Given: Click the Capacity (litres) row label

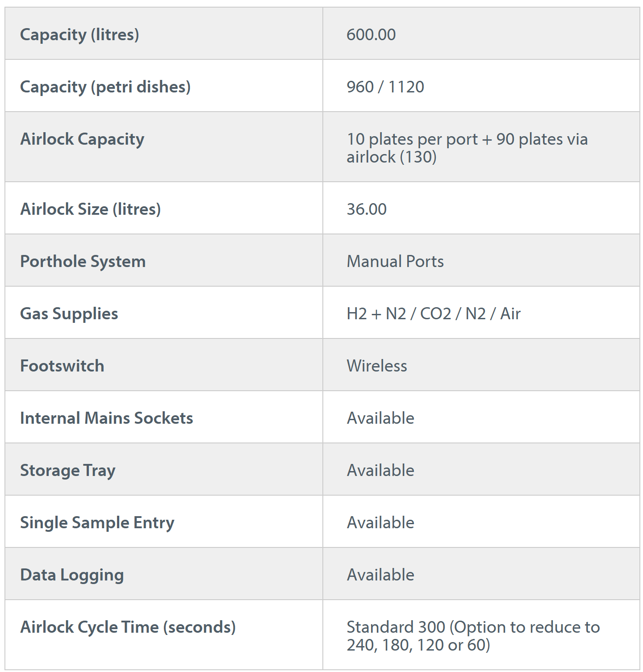Looking at the screenshot, I should pyautogui.click(x=79, y=35).
